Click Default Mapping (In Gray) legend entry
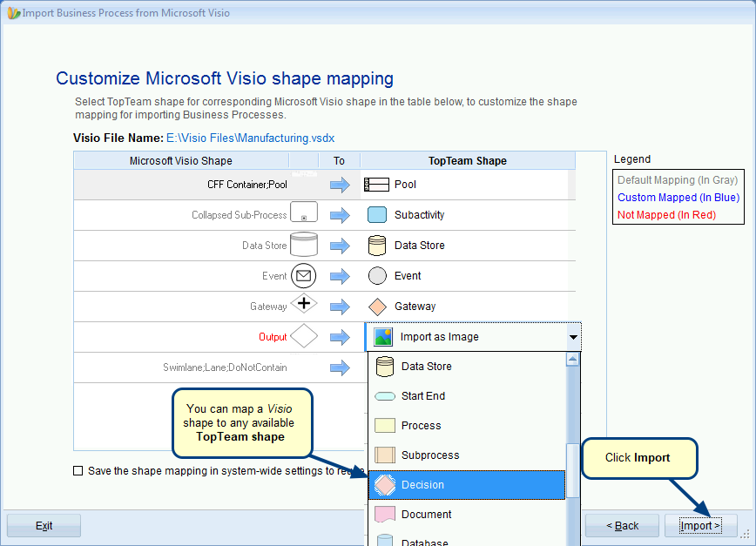This screenshot has height=546, width=756. (678, 180)
